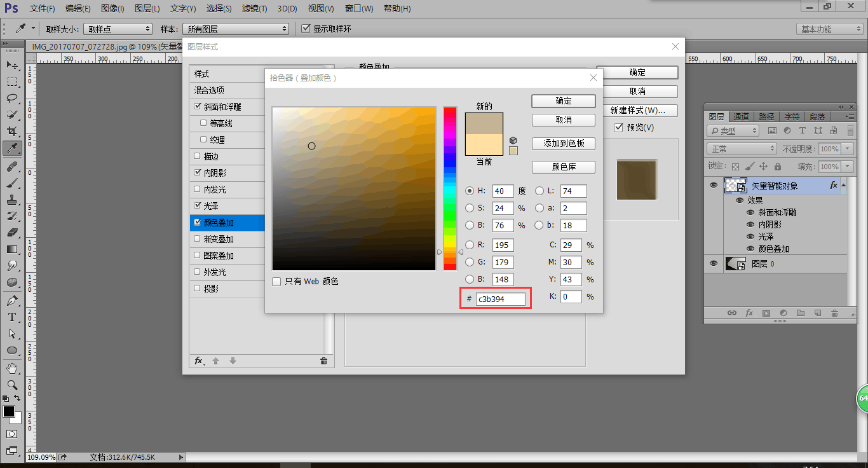Select the Lasso tool

(x=11, y=99)
